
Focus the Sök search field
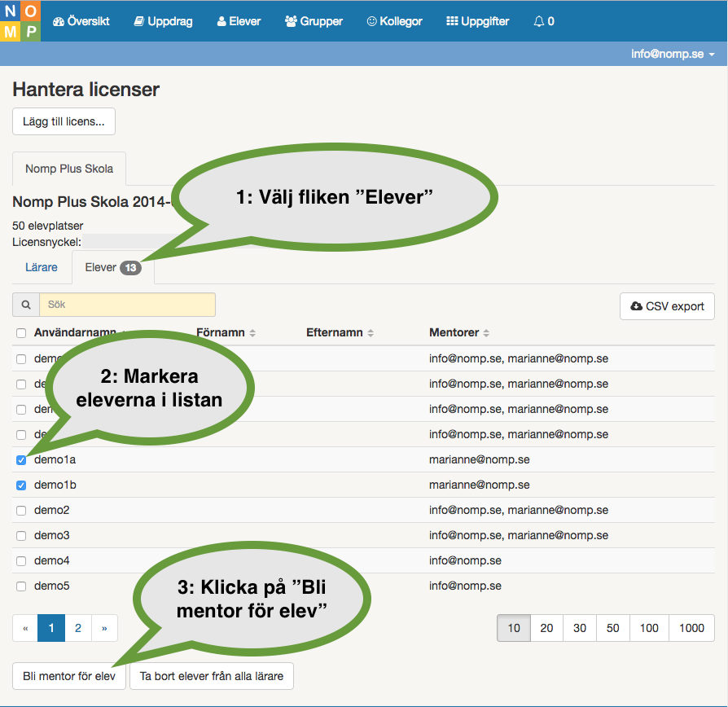pos(127,305)
